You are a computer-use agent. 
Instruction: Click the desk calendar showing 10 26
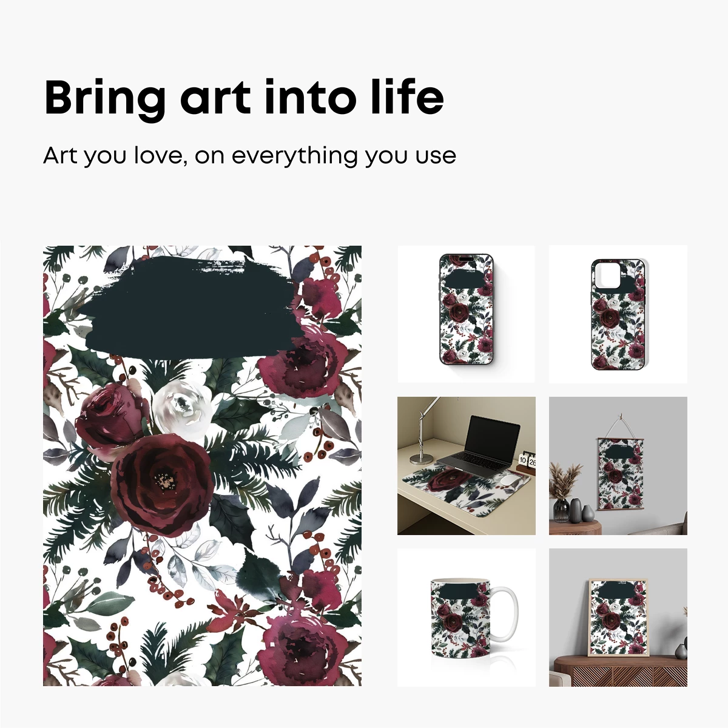527,461
